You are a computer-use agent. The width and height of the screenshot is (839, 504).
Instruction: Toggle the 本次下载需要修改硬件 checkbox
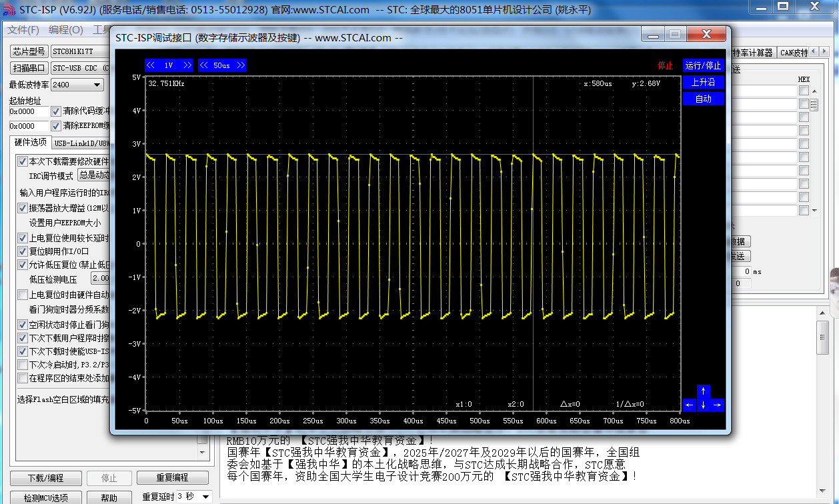click(23, 161)
